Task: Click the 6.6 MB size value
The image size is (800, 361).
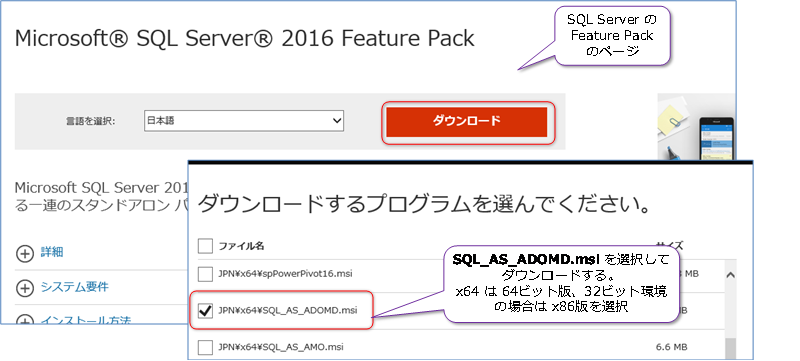Action: [x=672, y=347]
